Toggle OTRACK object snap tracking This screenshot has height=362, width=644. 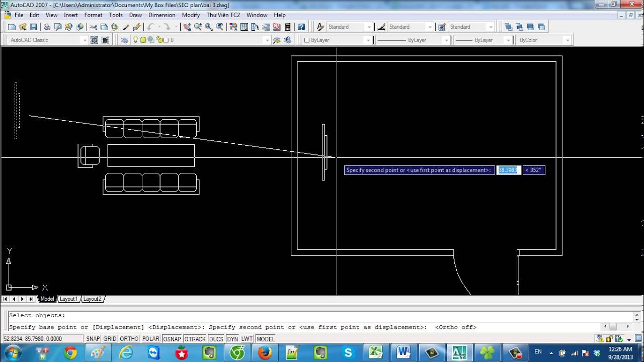click(195, 339)
